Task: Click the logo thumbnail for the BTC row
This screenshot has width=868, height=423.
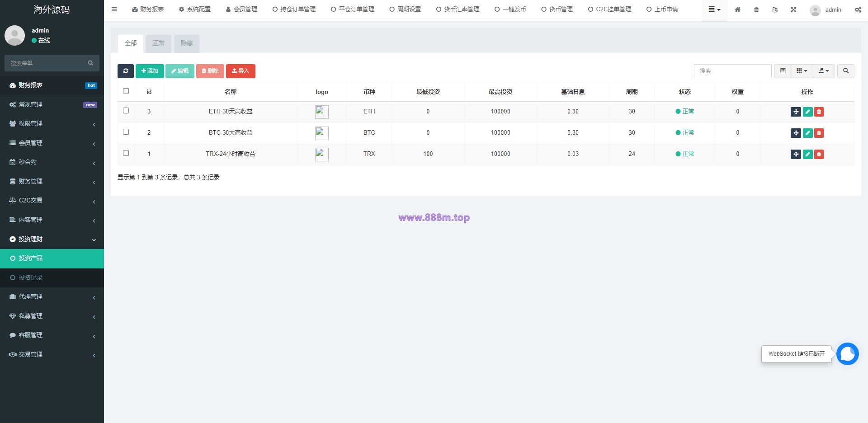Action: [322, 133]
